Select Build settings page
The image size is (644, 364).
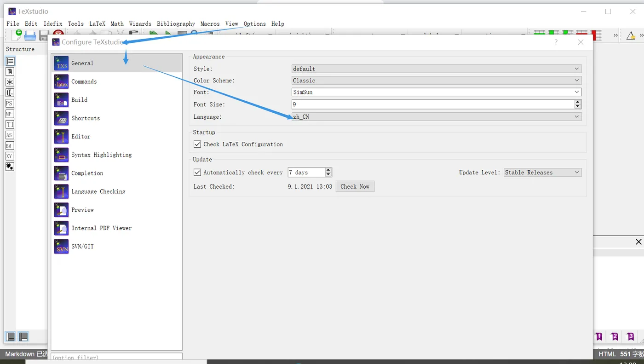pyautogui.click(x=117, y=100)
